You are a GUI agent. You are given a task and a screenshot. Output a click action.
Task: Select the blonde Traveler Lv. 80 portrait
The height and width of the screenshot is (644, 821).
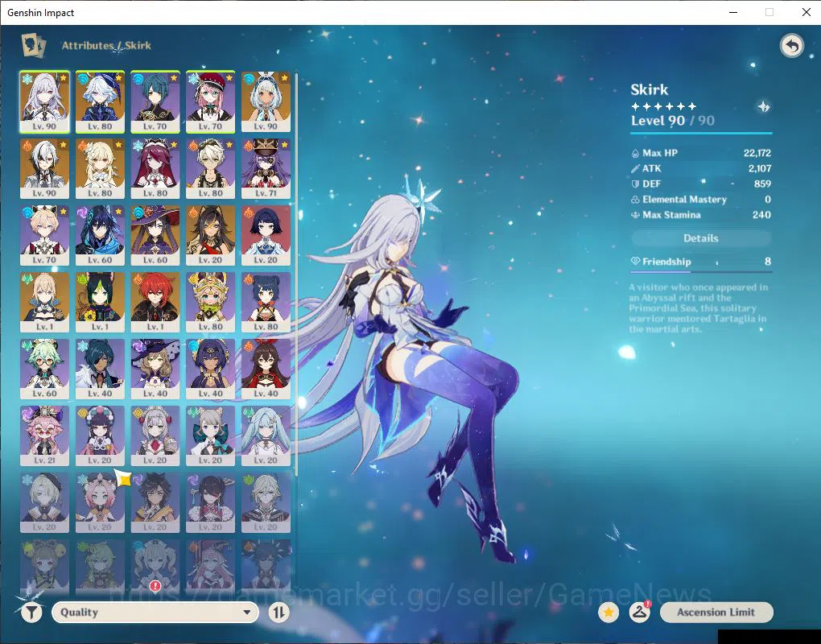100,168
